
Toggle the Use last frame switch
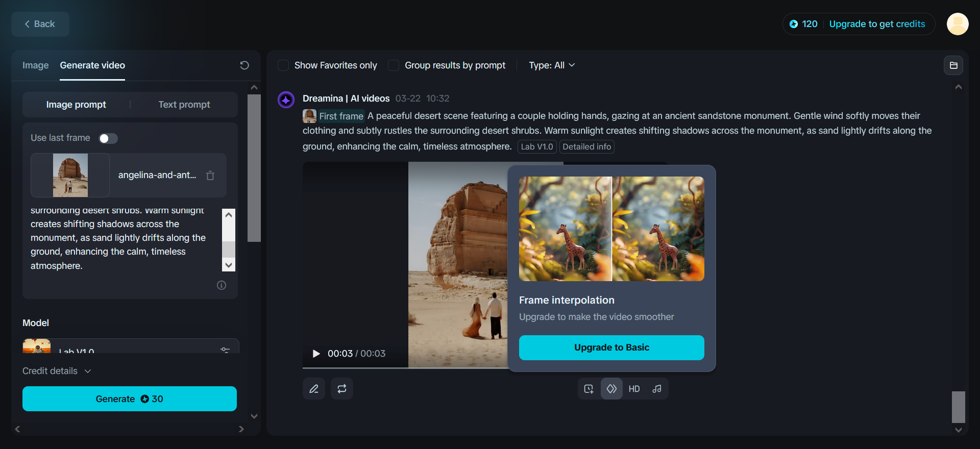click(108, 138)
